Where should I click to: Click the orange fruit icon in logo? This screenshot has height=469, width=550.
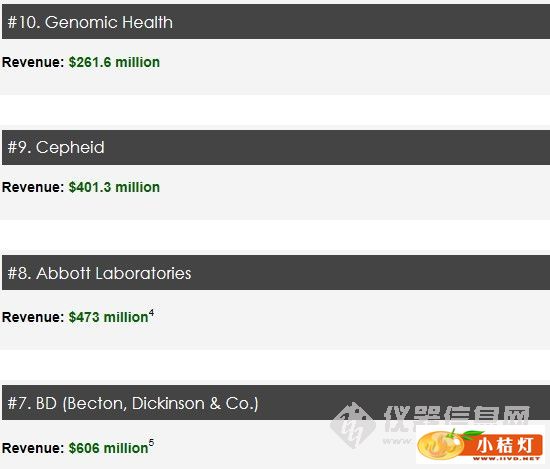[441, 445]
